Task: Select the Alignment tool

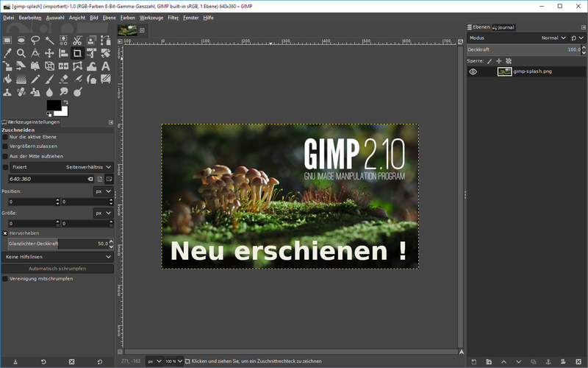Action: 63,53
